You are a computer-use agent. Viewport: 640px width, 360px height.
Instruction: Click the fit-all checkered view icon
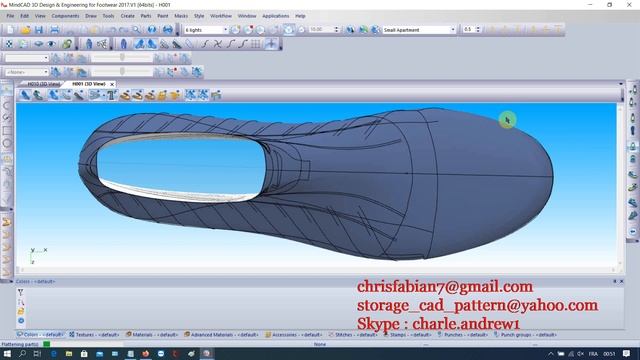click(9, 44)
